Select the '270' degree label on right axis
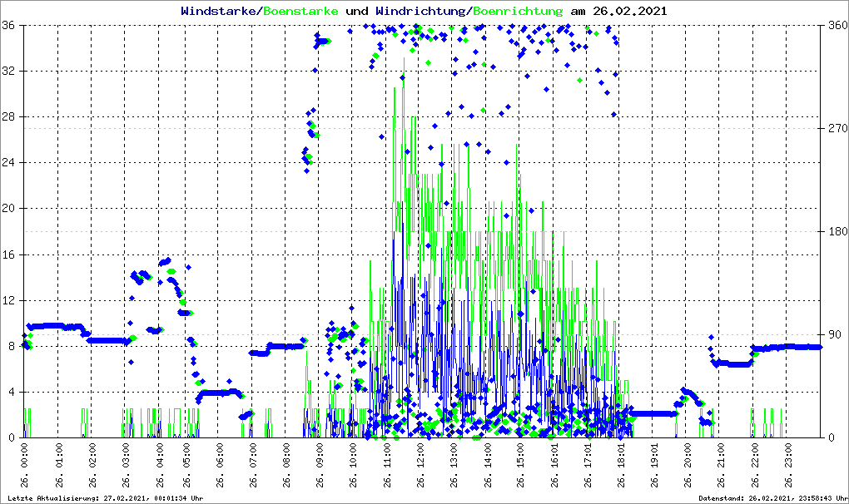The height and width of the screenshot is (504, 849). click(836, 128)
